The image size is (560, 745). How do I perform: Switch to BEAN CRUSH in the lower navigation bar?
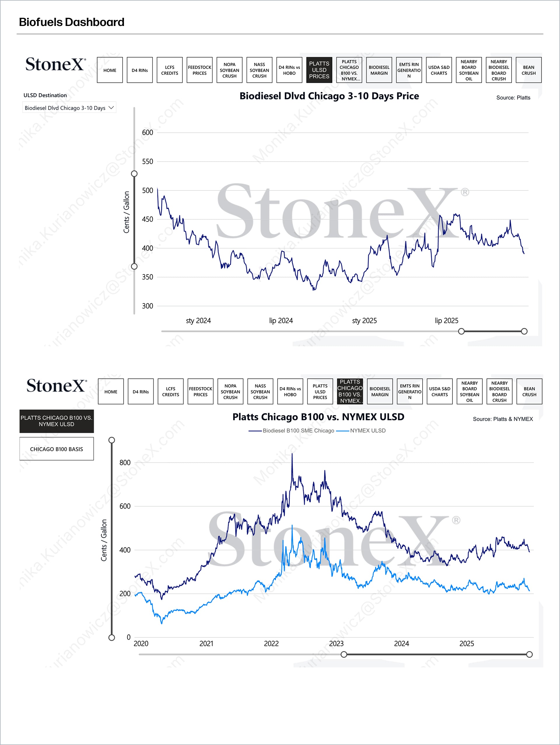pyautogui.click(x=529, y=391)
